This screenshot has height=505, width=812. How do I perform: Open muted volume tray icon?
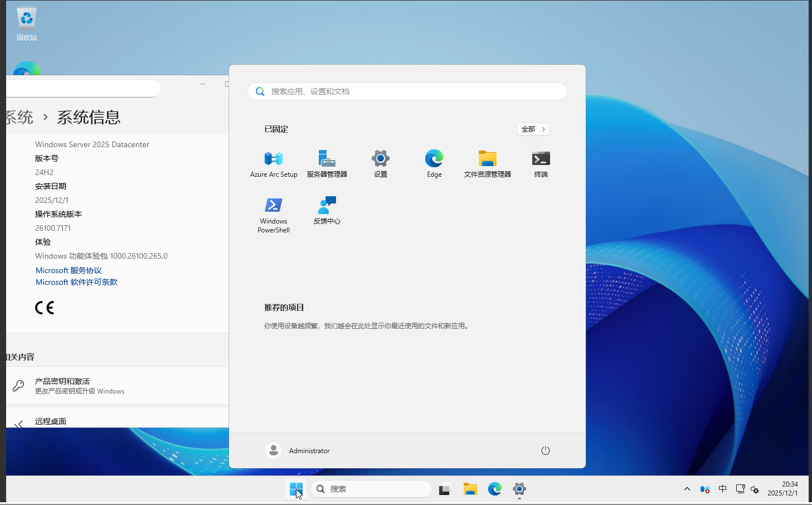pyautogui.click(x=755, y=489)
